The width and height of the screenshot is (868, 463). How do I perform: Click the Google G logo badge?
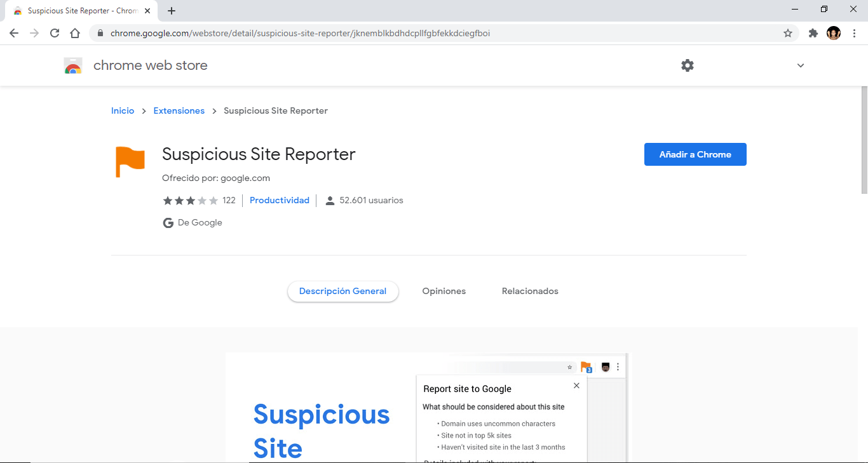[x=168, y=223]
